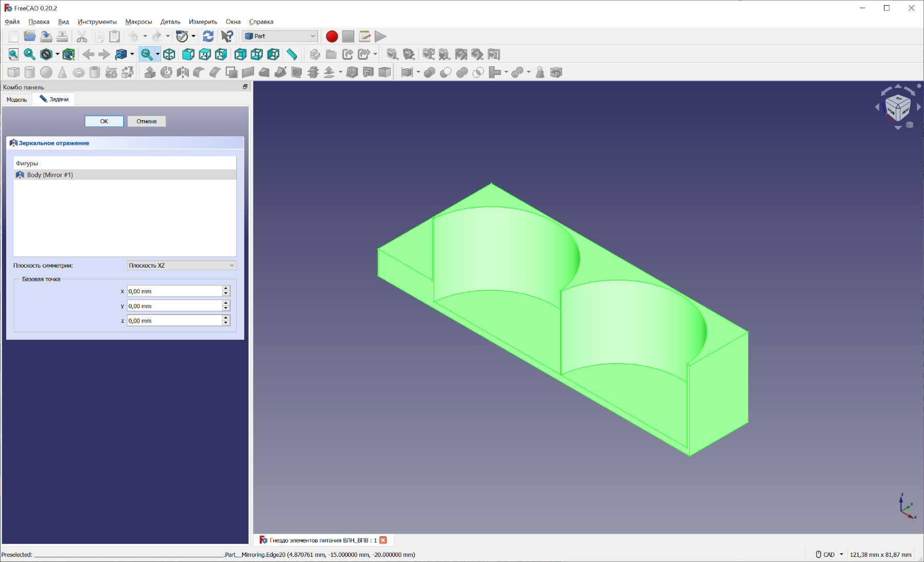Select the Fit all zoom icon
Viewport: 924px width, 562px height.
click(13, 54)
